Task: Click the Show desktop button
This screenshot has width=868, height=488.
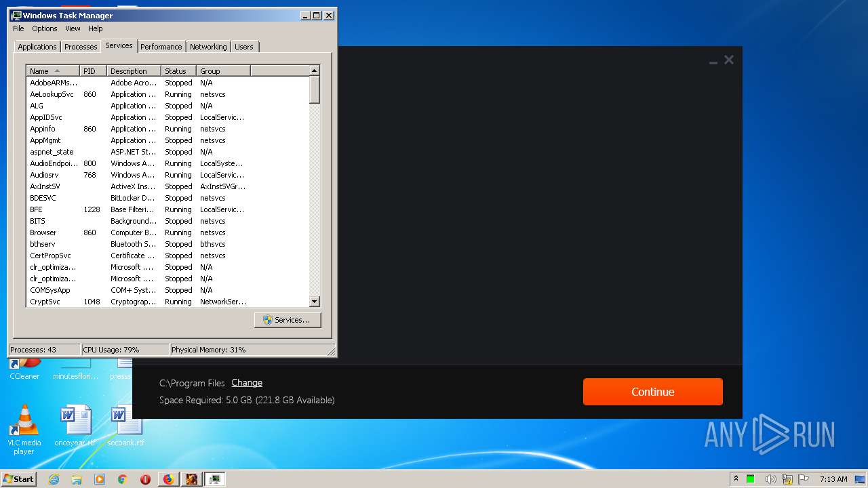Action: [x=861, y=479]
